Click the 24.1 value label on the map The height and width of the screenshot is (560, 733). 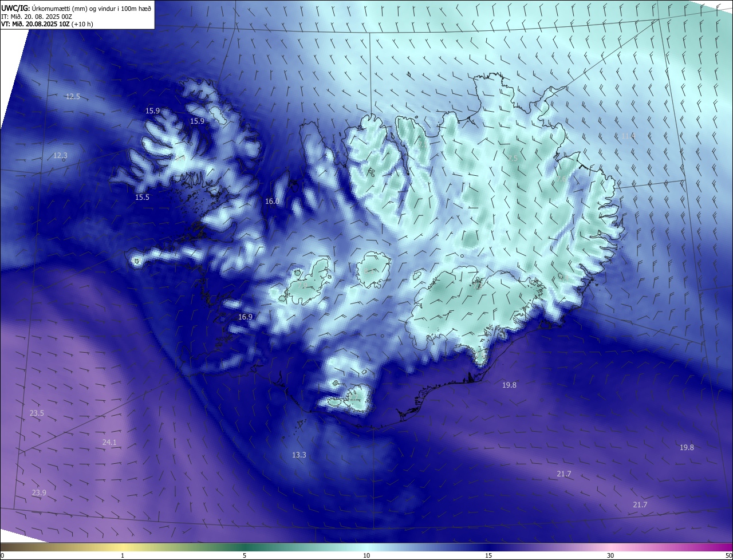tap(109, 442)
